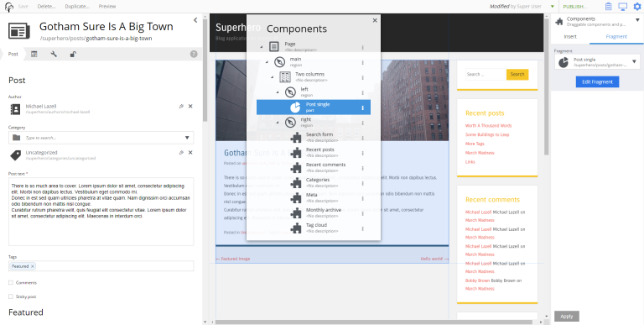Switch to the Insert tab
The width and height of the screenshot is (644, 325).
[x=570, y=37]
